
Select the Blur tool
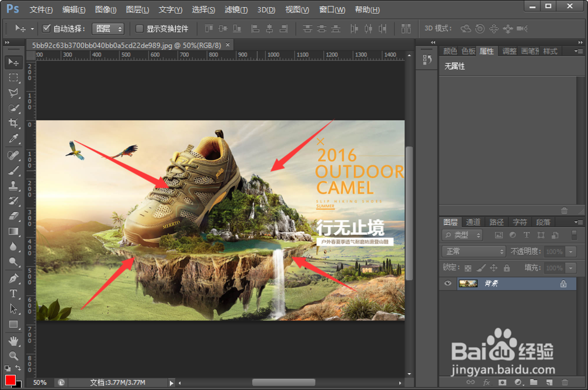pos(14,246)
